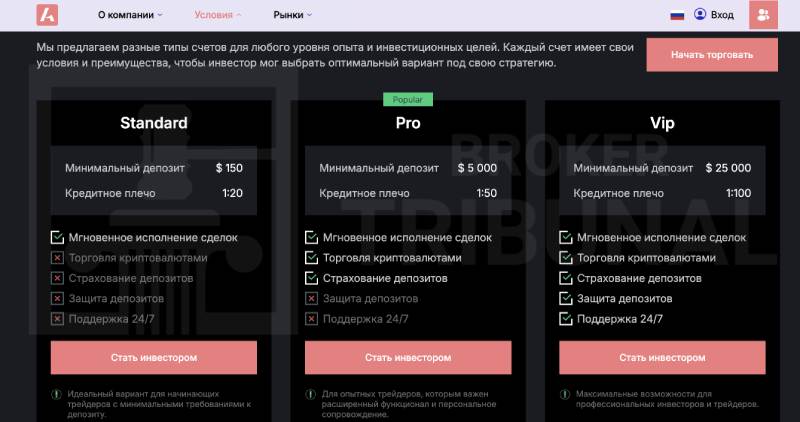Open the Russian flag language selector
This screenshot has height=422, width=800.
677,15
